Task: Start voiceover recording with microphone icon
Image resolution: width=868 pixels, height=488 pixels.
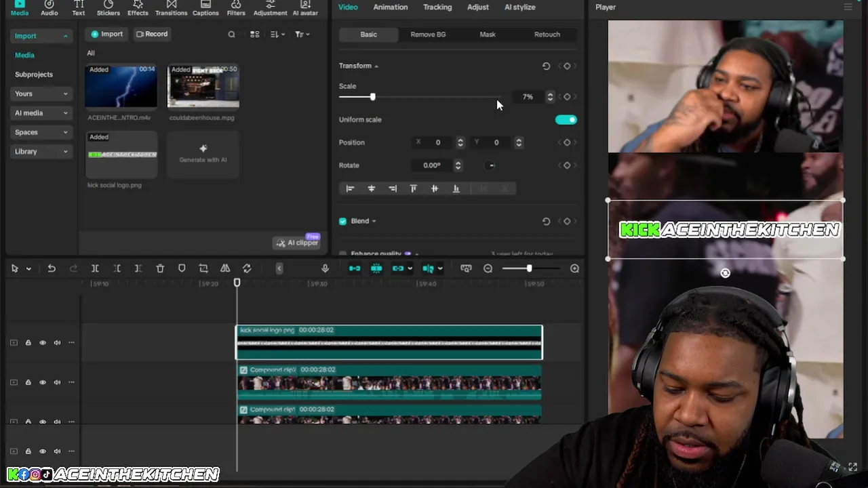Action: 325,268
